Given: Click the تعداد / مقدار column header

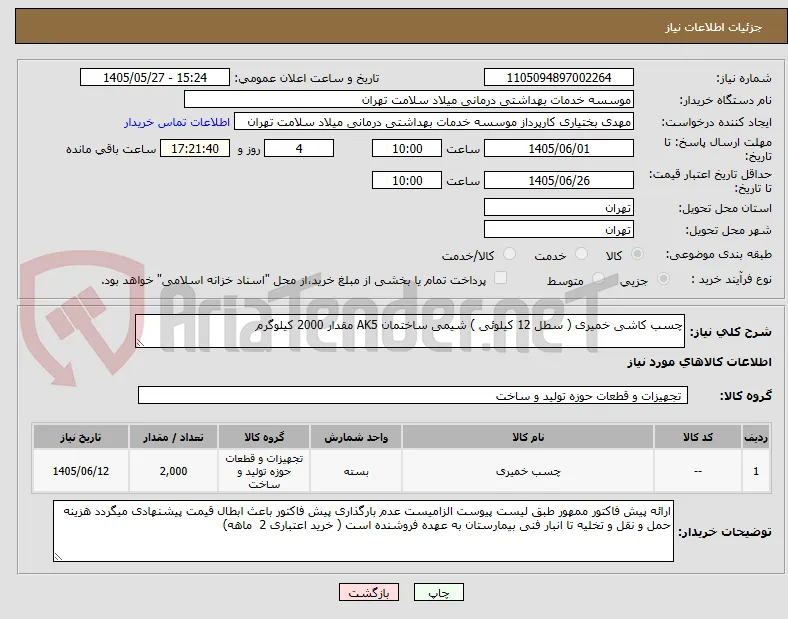Looking at the screenshot, I should point(173,437).
